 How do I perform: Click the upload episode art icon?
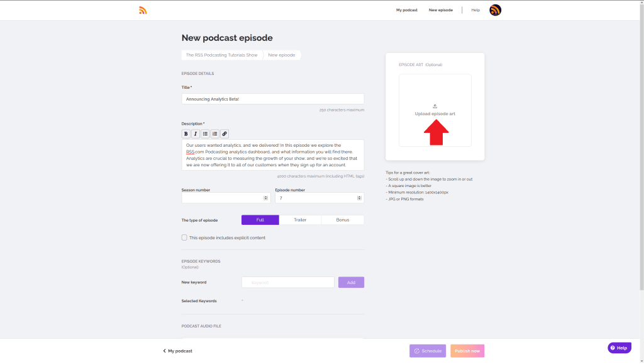tap(435, 106)
